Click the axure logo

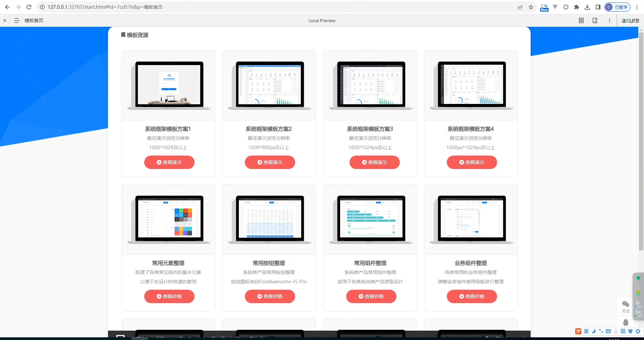[630, 20]
